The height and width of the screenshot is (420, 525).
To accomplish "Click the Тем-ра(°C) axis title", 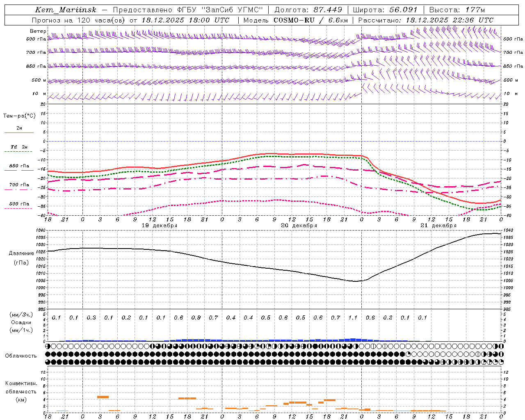I will [19, 116].
